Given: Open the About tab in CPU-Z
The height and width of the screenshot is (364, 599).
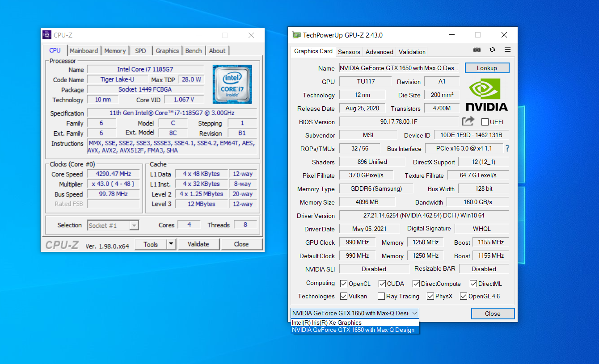Looking at the screenshot, I should (217, 50).
